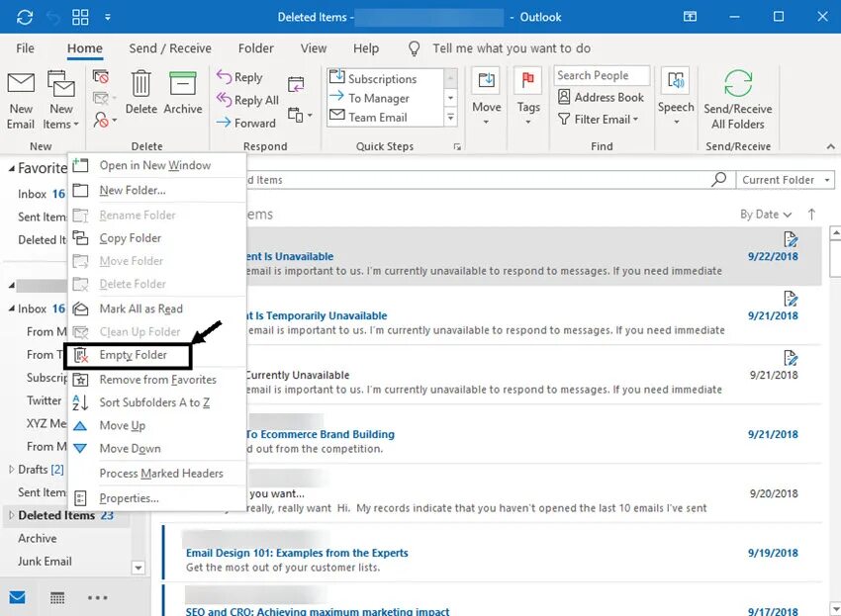
Task: Click the Meeting reply icon
Action: 296,84
